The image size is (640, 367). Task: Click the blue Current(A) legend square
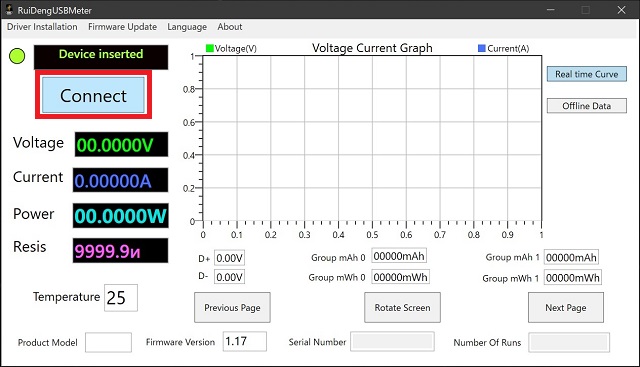(482, 48)
